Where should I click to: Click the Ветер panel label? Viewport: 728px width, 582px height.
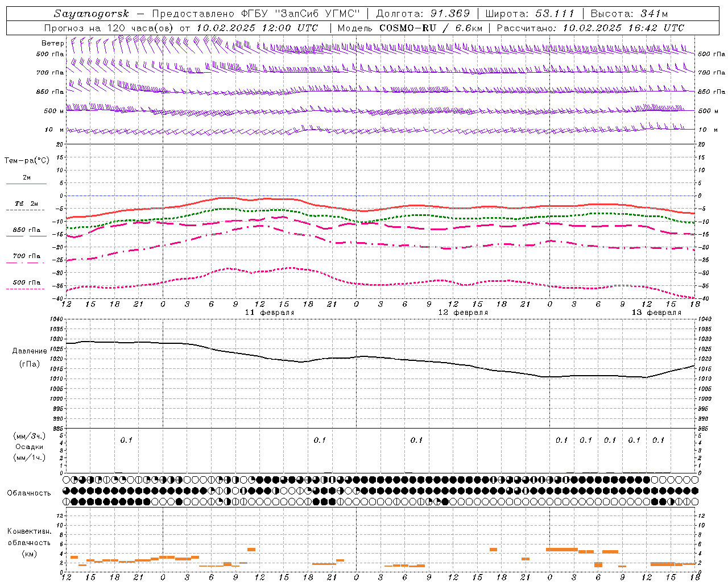coord(52,43)
